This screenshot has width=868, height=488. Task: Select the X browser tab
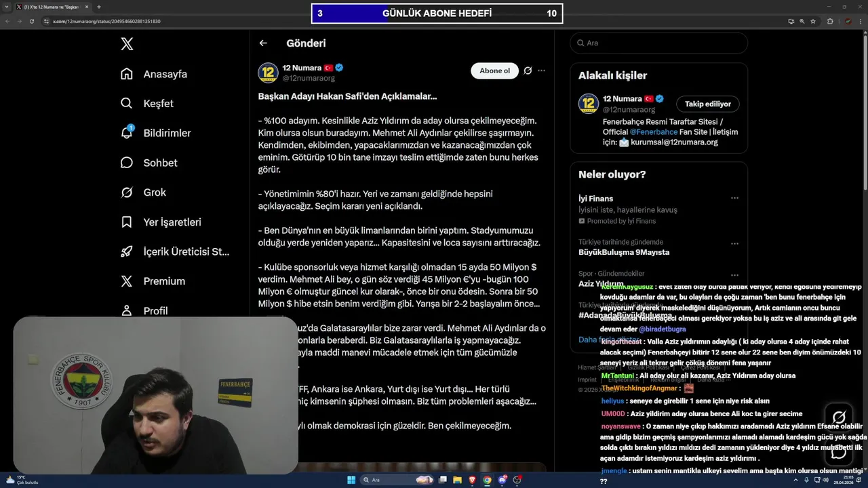point(52,7)
